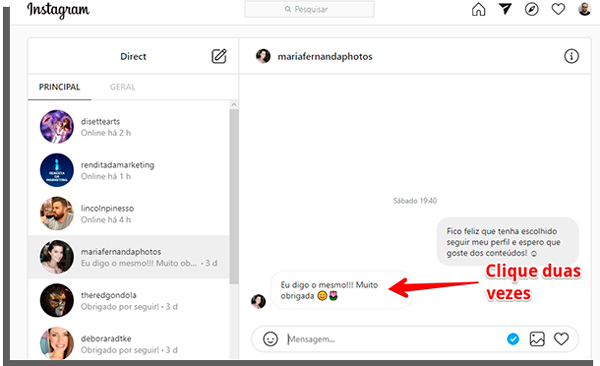
Task: Click mariafernandaphotos avatar in chat header
Action: pos(263,56)
